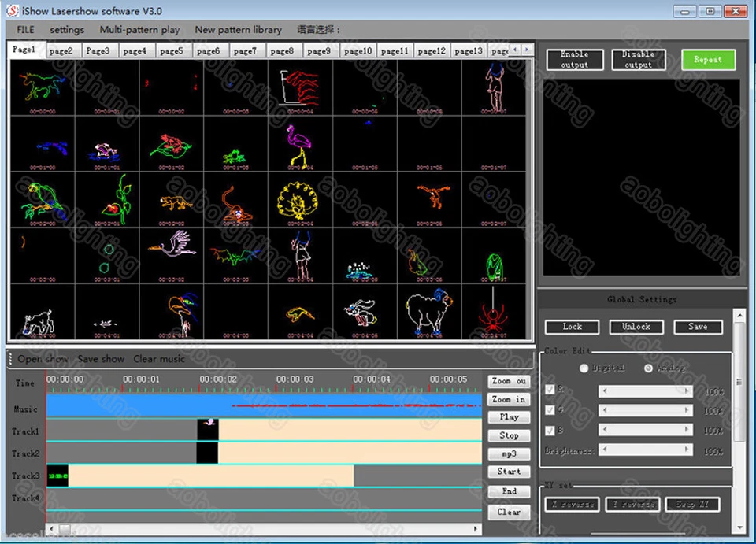
Task: Toggle the R color channel checkbox
Action: click(547, 389)
